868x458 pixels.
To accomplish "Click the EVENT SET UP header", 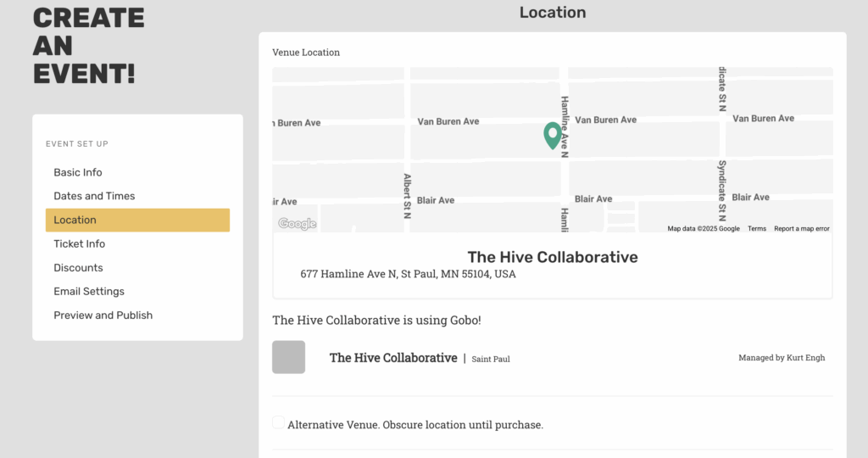I will tap(77, 144).
